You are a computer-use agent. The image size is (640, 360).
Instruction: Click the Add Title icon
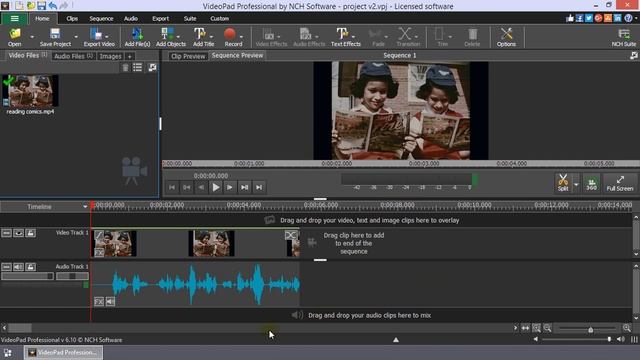(200, 37)
